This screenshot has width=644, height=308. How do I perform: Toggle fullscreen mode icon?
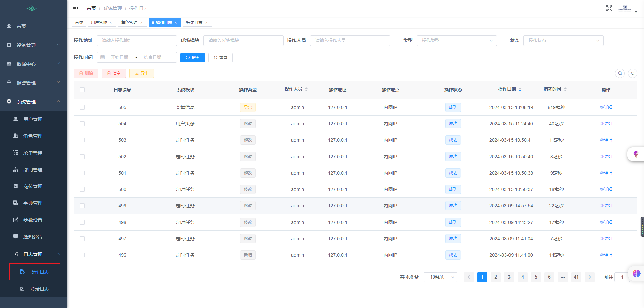click(x=609, y=8)
